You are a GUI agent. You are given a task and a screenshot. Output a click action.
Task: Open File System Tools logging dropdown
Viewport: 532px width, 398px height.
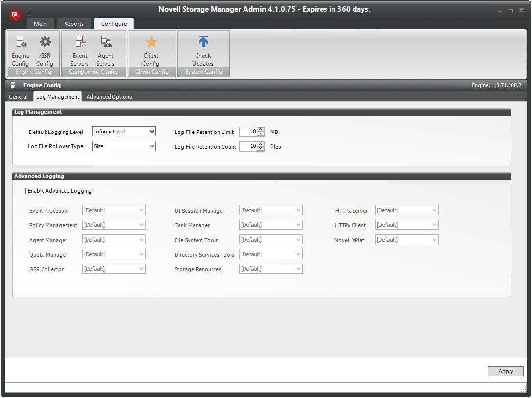click(271, 239)
